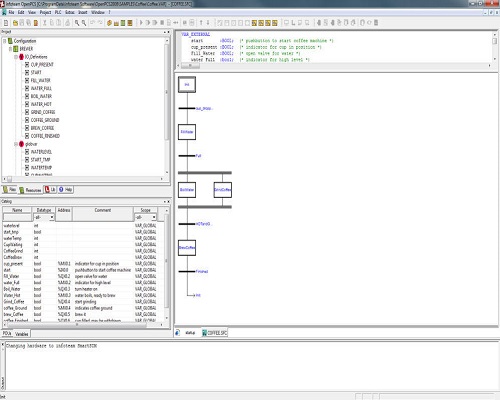
Task: Switch to the COFFEE.SFC editor tab
Action: (214, 333)
